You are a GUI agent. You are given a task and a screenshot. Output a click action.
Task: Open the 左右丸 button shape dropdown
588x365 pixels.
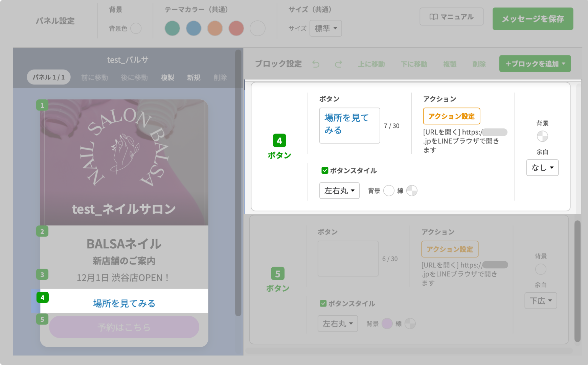[x=339, y=191]
